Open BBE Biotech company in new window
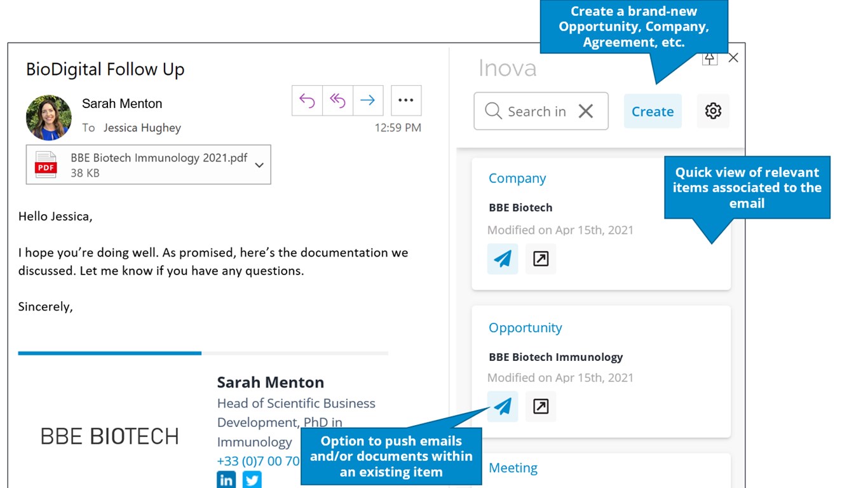Screen dimensions: 868x488 [541, 259]
